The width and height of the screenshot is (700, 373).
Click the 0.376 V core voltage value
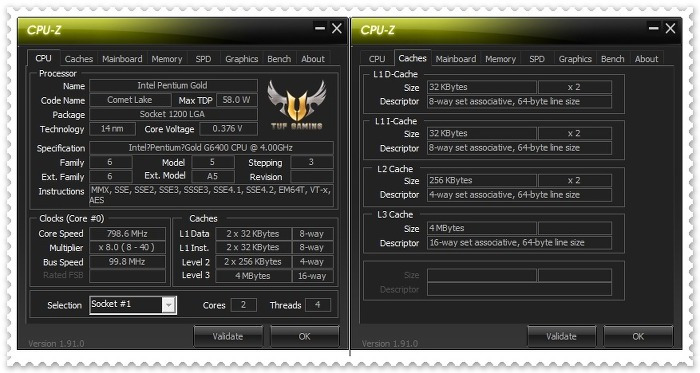pos(228,129)
